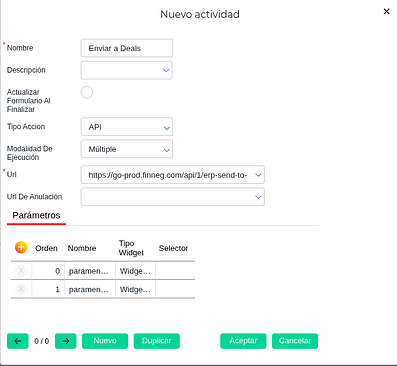The image size is (397, 366).
Task: Toggle Actualizar Formulario Al Finalizar option
Action: [x=87, y=92]
